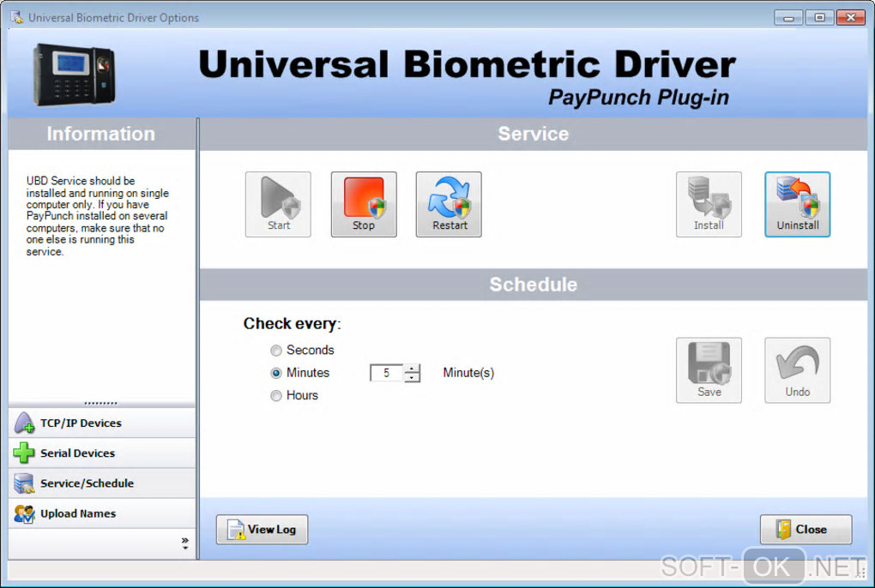Click the "Minute(s)" unit label
Viewport: 875px width, 588px height.
(468, 373)
